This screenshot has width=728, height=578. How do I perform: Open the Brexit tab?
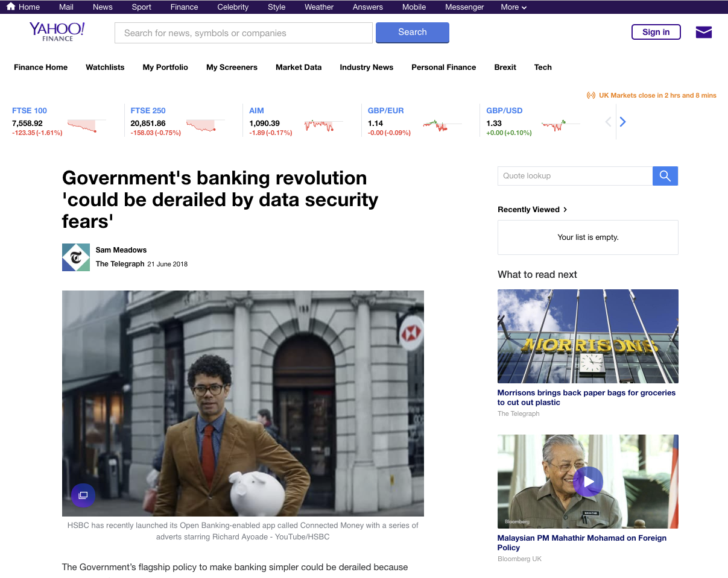pos(505,68)
